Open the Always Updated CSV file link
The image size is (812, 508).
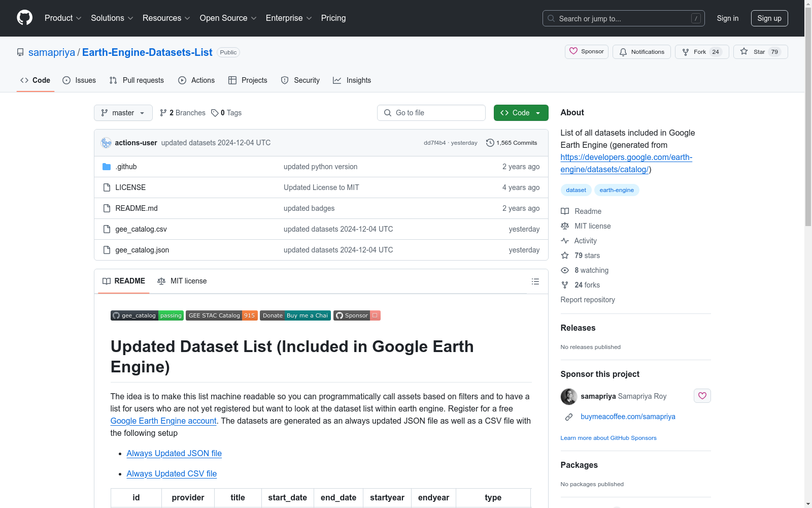(172, 473)
